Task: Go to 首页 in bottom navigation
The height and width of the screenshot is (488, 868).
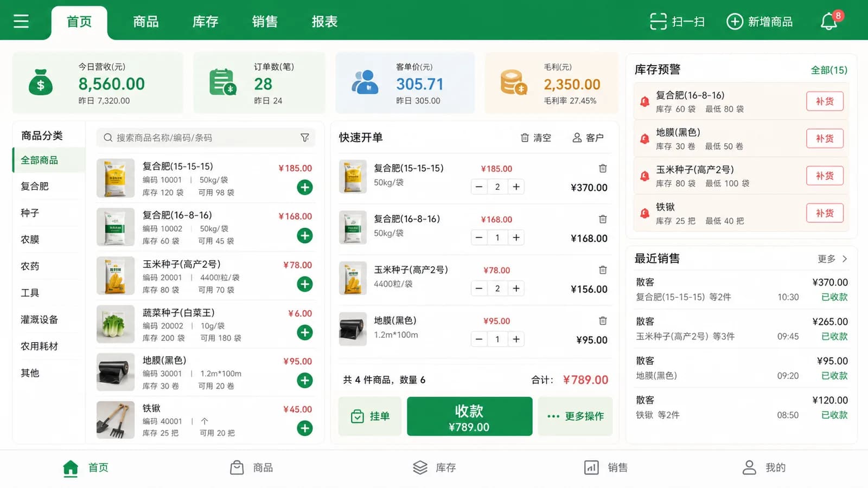Action: (x=86, y=468)
